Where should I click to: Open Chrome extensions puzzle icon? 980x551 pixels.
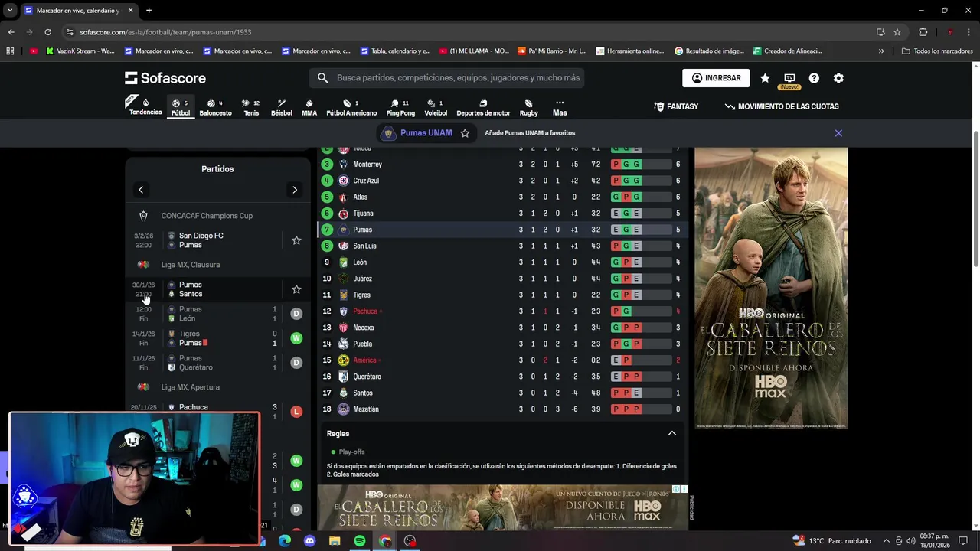(923, 32)
